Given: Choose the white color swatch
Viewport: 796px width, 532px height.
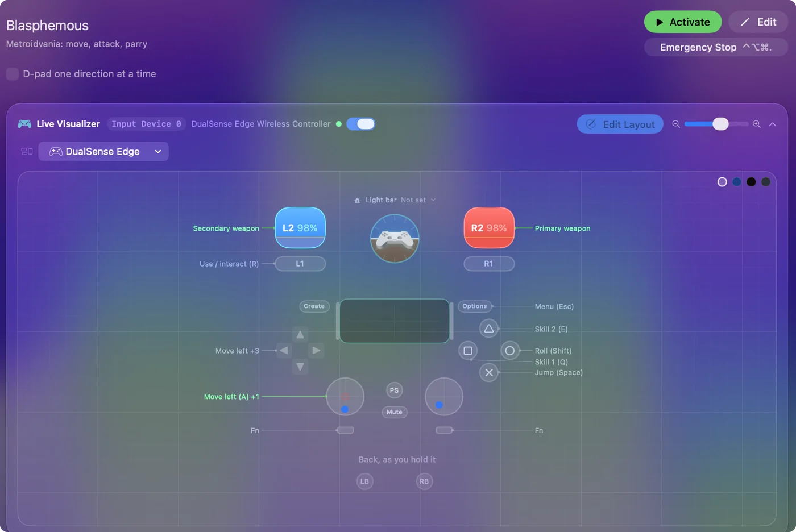Looking at the screenshot, I should 722,182.
